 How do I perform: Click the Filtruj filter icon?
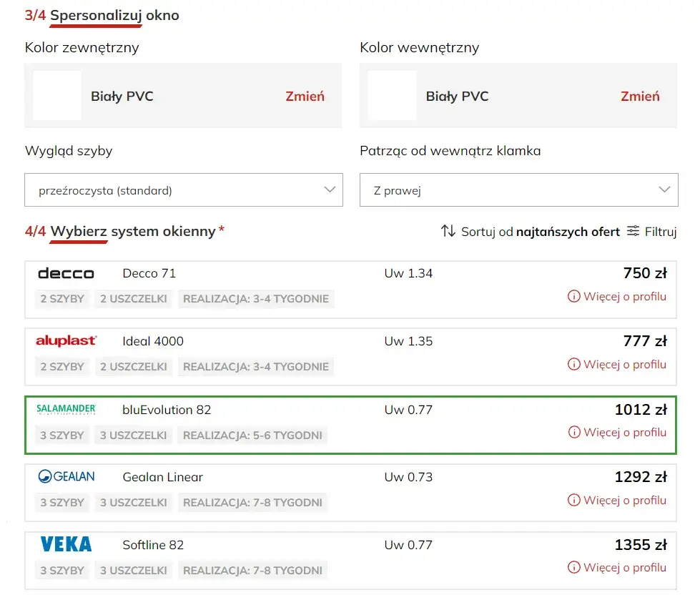(x=632, y=231)
